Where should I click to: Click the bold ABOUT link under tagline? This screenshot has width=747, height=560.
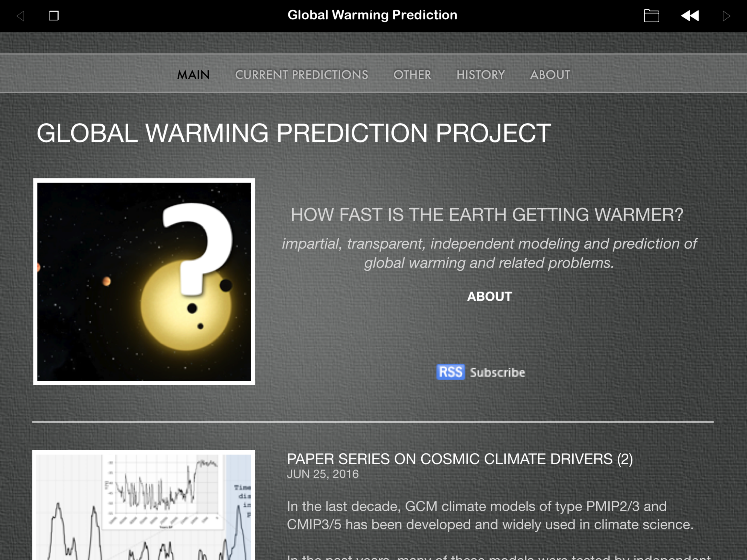point(490,297)
